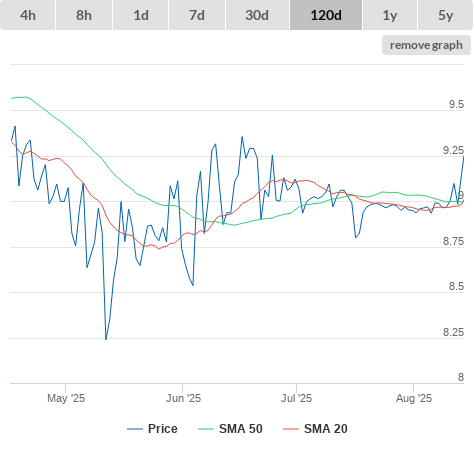Click the blue Price legend line marker
The image size is (474, 455).
[x=135, y=429]
